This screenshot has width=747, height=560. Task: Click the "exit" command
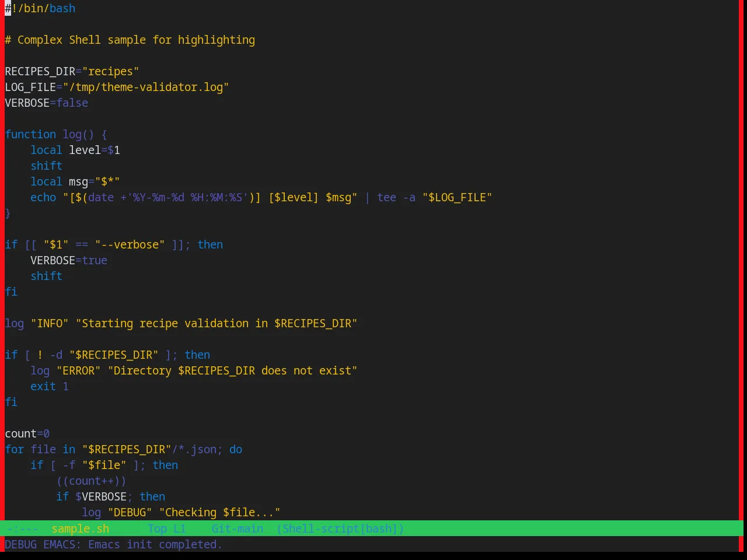(43, 387)
